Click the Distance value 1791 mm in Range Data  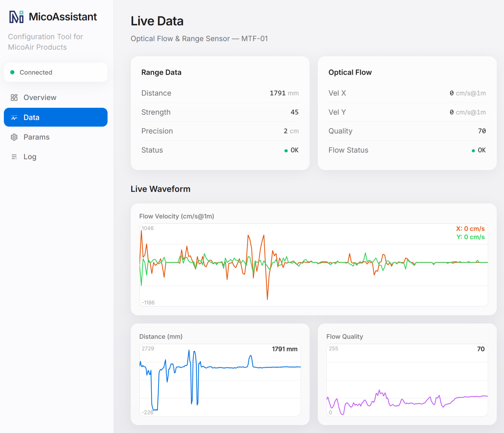click(284, 93)
